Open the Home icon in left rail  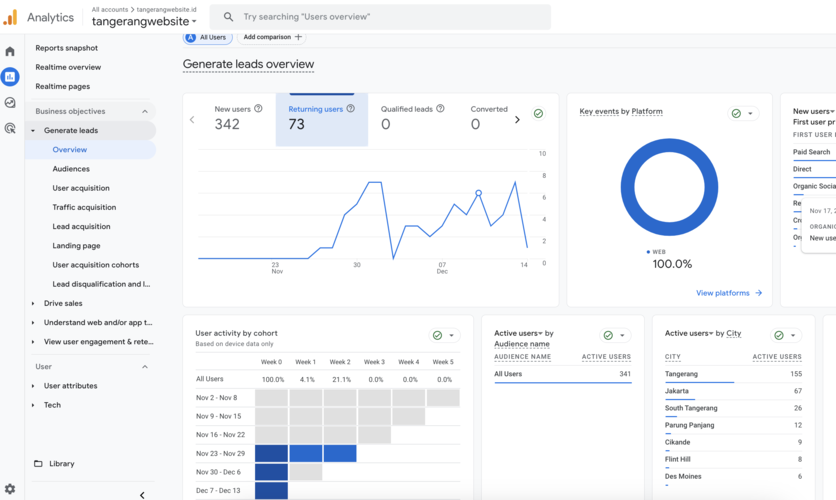tap(10, 52)
